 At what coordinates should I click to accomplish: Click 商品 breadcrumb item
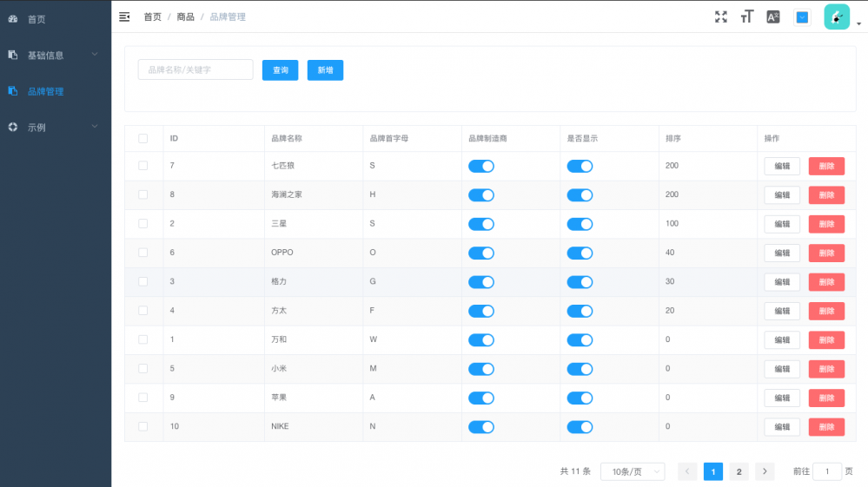tap(185, 17)
